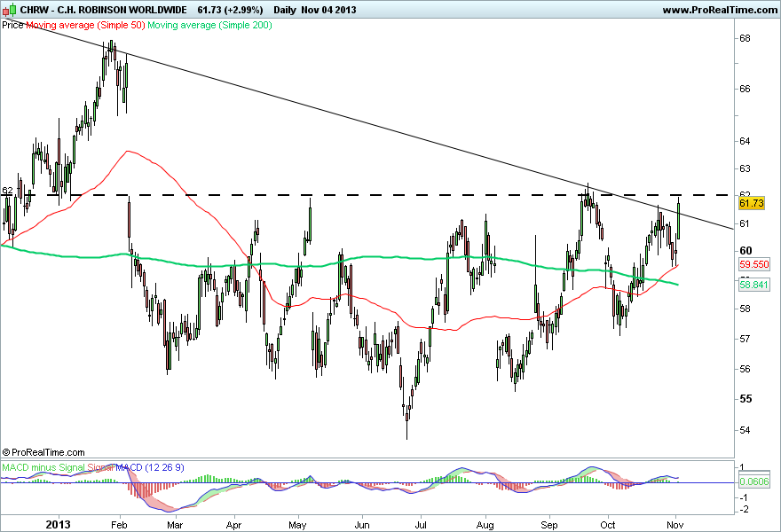Image resolution: width=781 pixels, height=532 pixels.
Task: Click the Nov label on time axis
Action: (675, 525)
